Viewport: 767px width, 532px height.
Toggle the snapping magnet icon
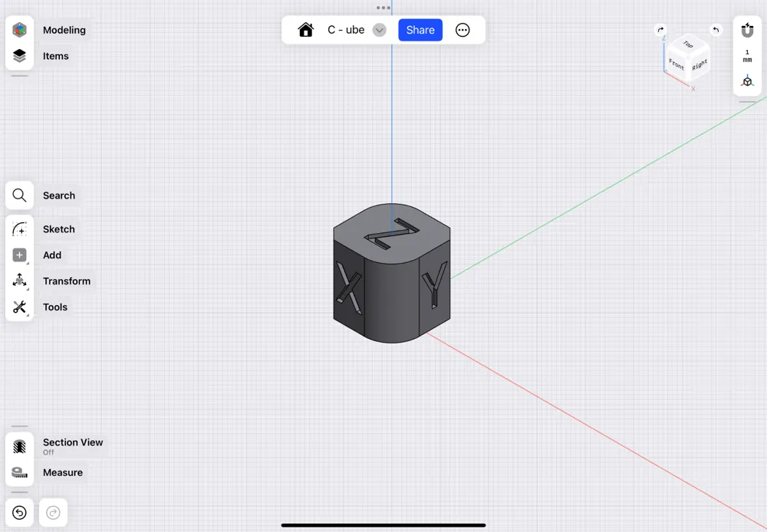(x=747, y=31)
